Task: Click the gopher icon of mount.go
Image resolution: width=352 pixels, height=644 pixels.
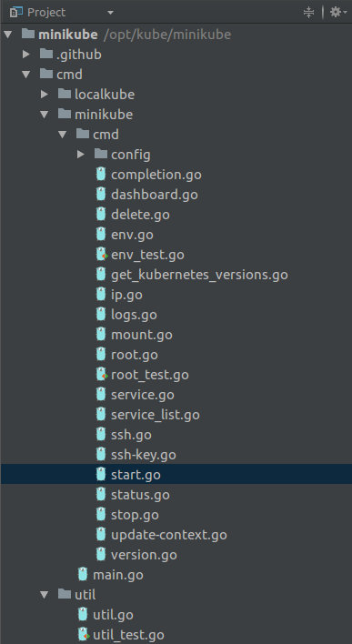Action: 101,335
